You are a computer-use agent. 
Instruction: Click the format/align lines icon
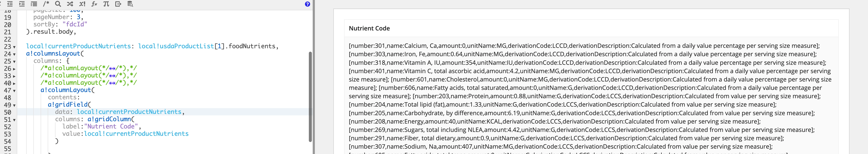coord(34,4)
